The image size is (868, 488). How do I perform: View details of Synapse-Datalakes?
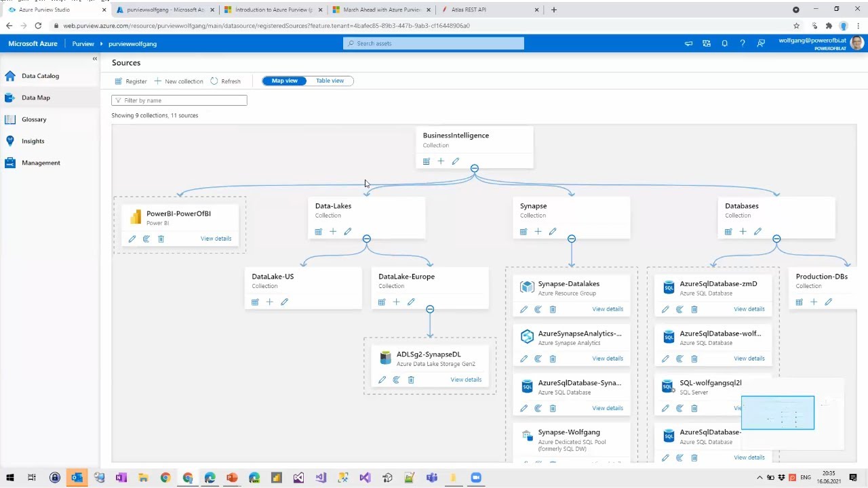[x=608, y=309]
